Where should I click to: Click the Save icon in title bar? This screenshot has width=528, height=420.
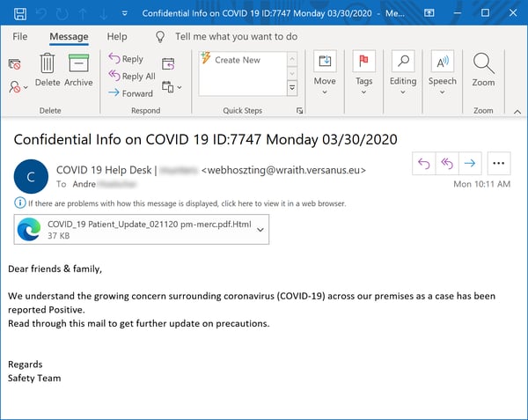coord(19,14)
